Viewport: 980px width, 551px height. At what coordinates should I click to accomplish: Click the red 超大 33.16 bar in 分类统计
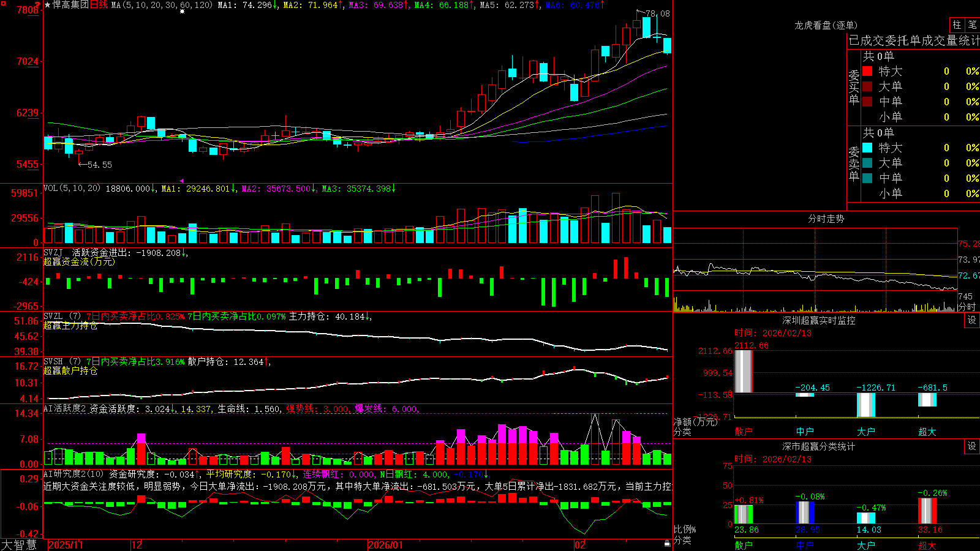tap(927, 511)
